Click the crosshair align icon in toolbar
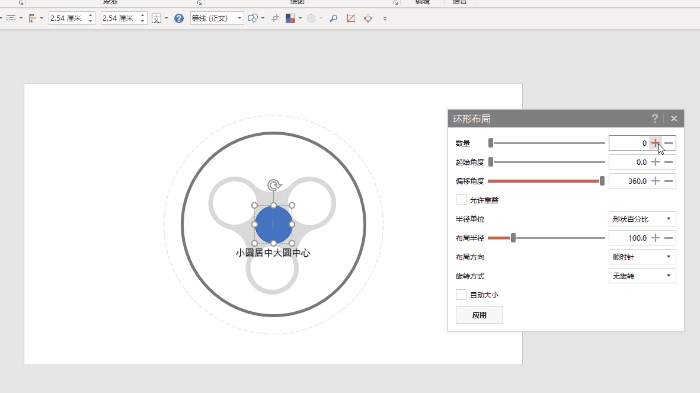Viewport: 700px width, 393px height. point(275,18)
